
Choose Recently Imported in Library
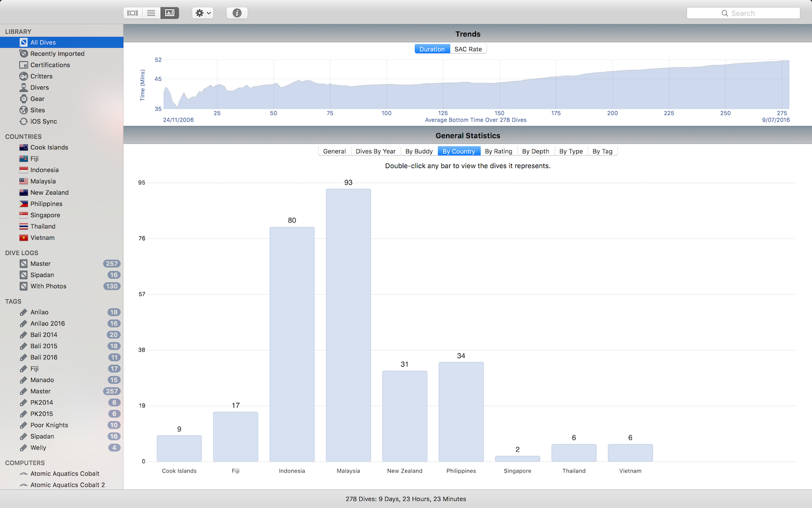coord(57,54)
